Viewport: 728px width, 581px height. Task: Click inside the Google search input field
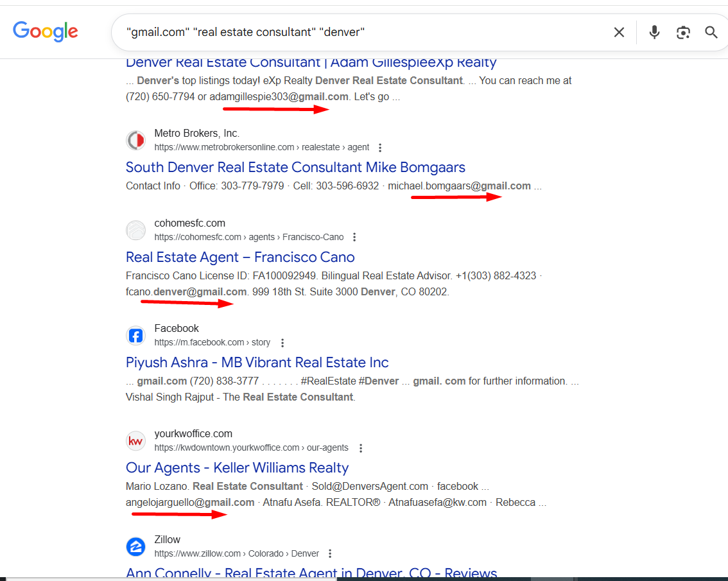click(353, 32)
